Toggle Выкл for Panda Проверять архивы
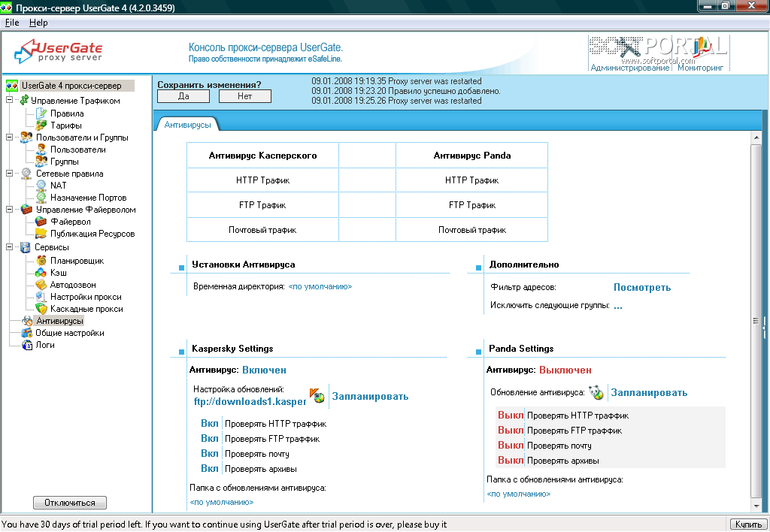The image size is (770, 532). point(511,461)
